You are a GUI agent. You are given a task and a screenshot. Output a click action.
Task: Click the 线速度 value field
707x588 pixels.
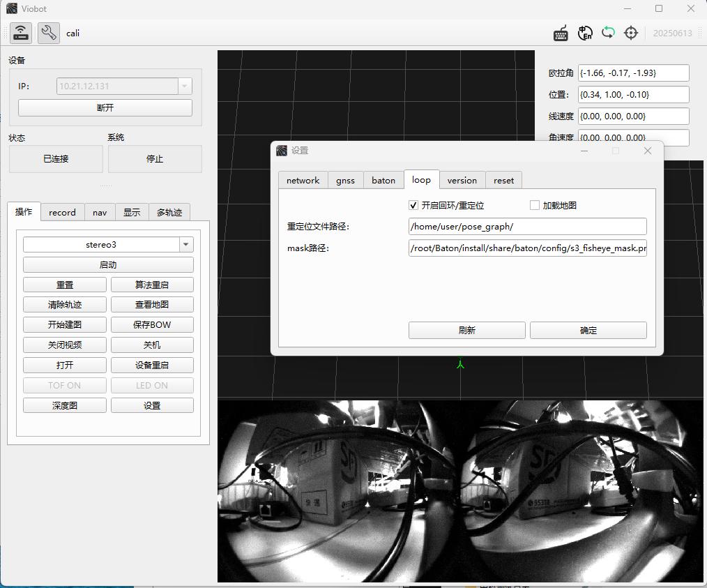pyautogui.click(x=634, y=116)
